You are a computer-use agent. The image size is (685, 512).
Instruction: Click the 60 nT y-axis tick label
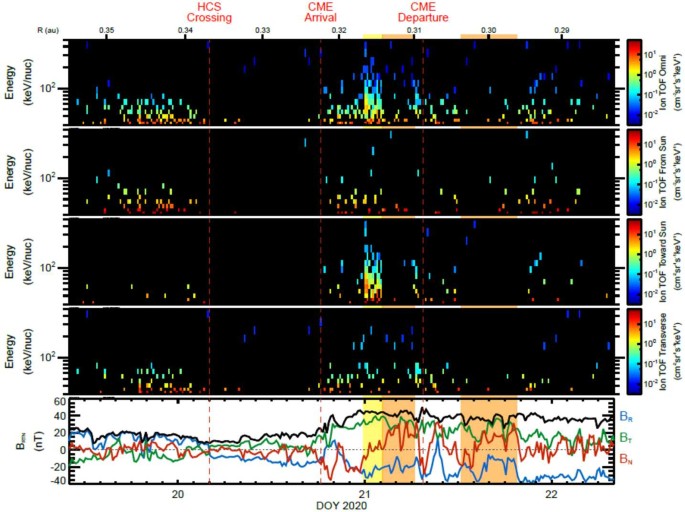point(60,402)
